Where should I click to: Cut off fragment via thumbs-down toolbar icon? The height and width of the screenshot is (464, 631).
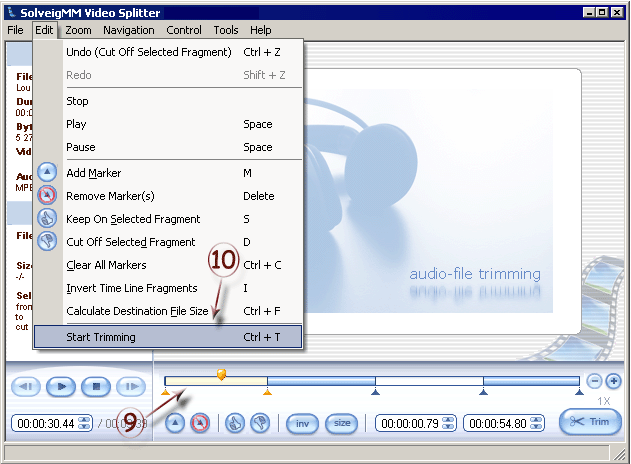pos(260,423)
